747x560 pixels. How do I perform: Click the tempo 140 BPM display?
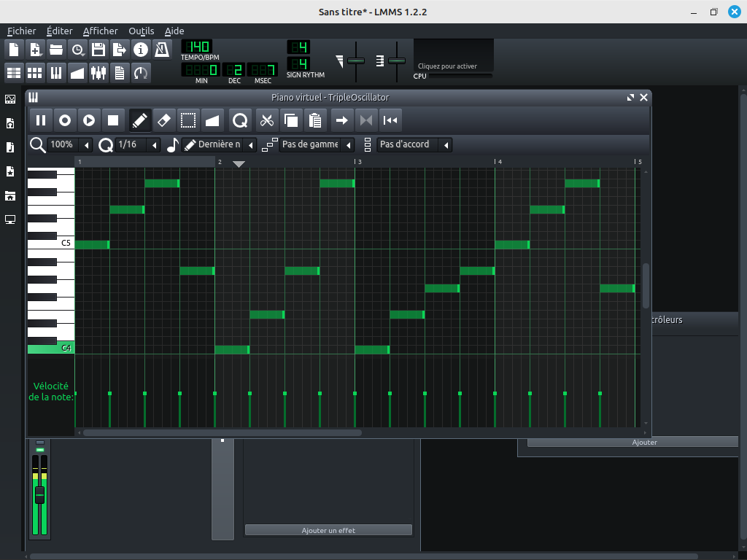point(197,47)
